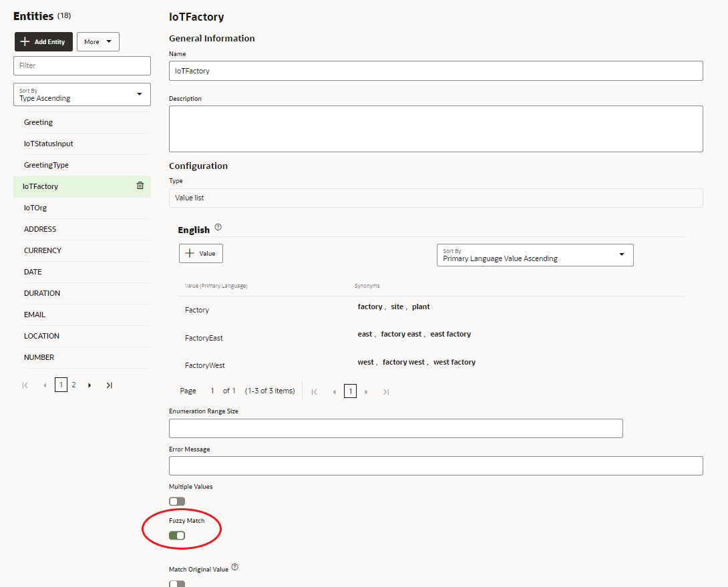Open the More dropdown beside Add Entity
728x587 pixels.
point(98,41)
